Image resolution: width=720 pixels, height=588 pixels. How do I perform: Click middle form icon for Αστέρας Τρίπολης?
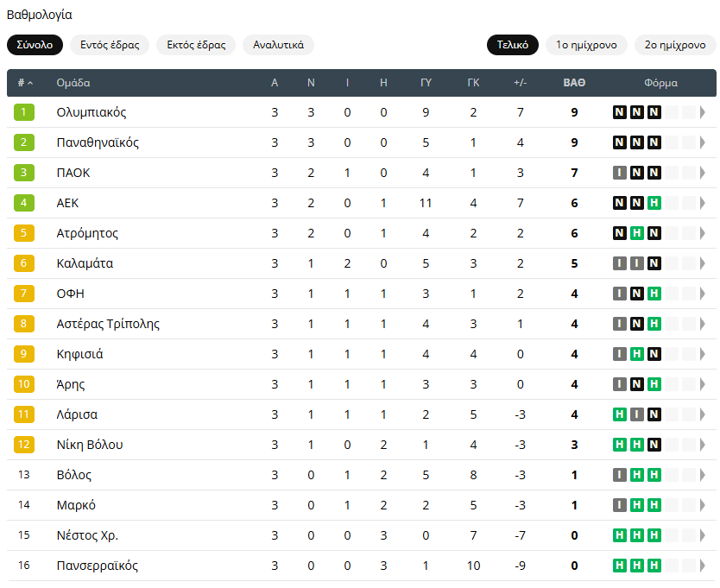637,324
